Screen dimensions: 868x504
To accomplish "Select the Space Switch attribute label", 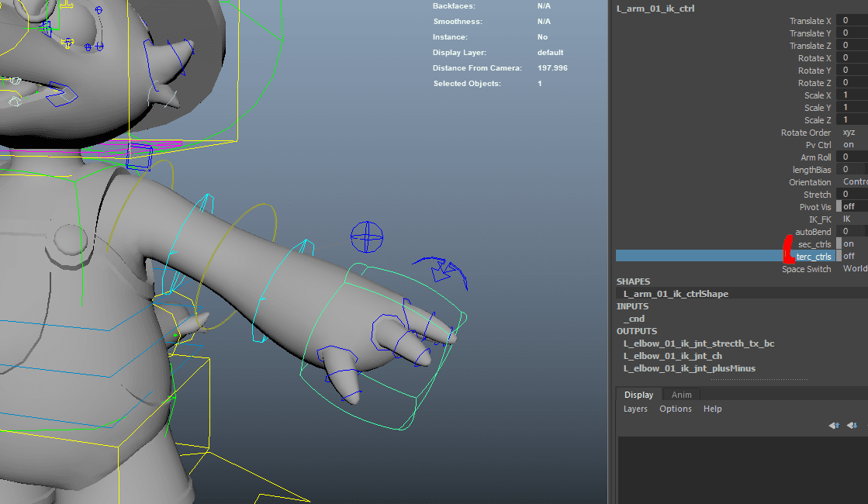I will 806,269.
